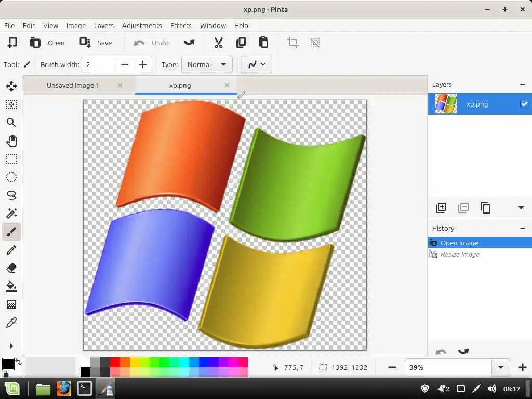Open the Linux Mint start menu

click(x=12, y=389)
